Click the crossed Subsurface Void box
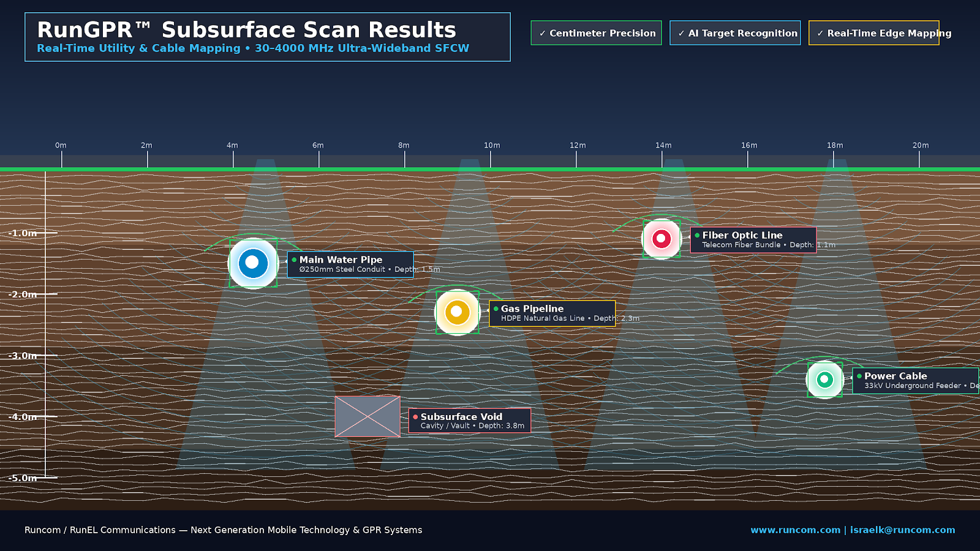This screenshot has width=980, height=551. pyautogui.click(x=367, y=416)
